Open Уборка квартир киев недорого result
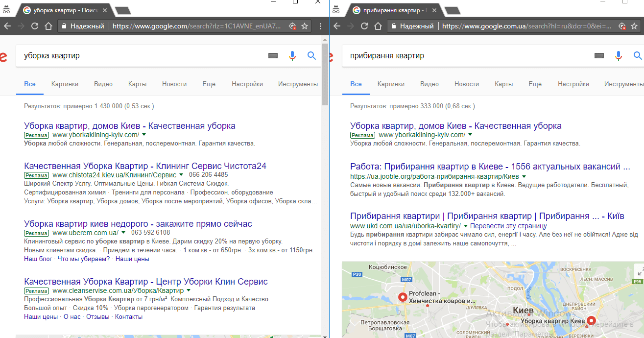Screen dimensions: 644x338 (x=138, y=224)
